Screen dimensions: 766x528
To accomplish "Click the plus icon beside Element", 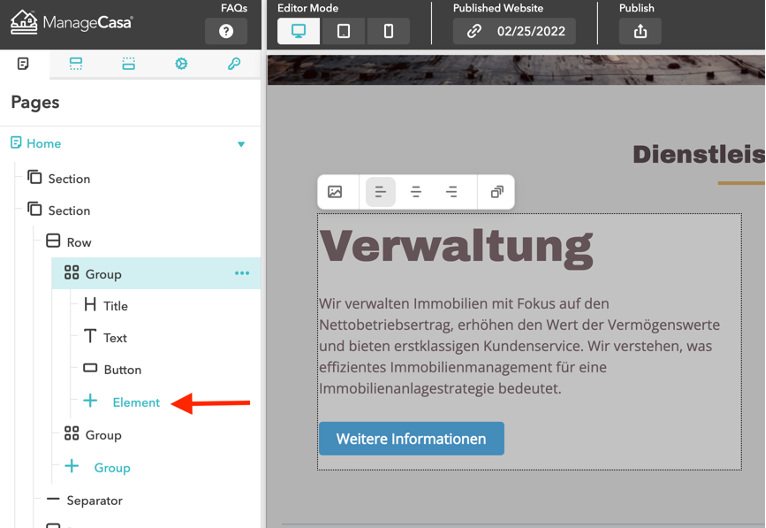I will (90, 401).
